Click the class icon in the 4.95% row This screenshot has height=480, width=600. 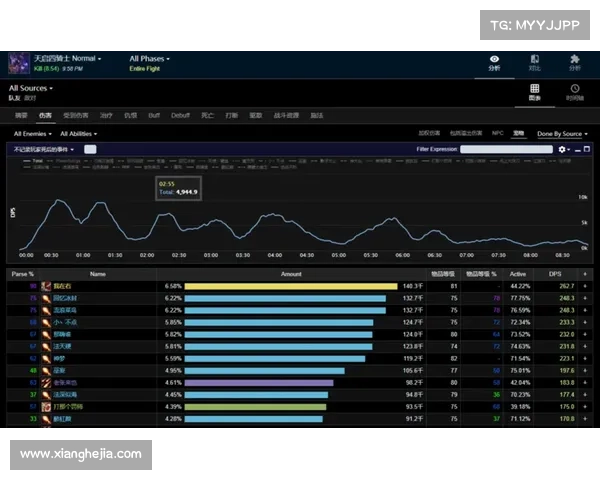click(46, 371)
